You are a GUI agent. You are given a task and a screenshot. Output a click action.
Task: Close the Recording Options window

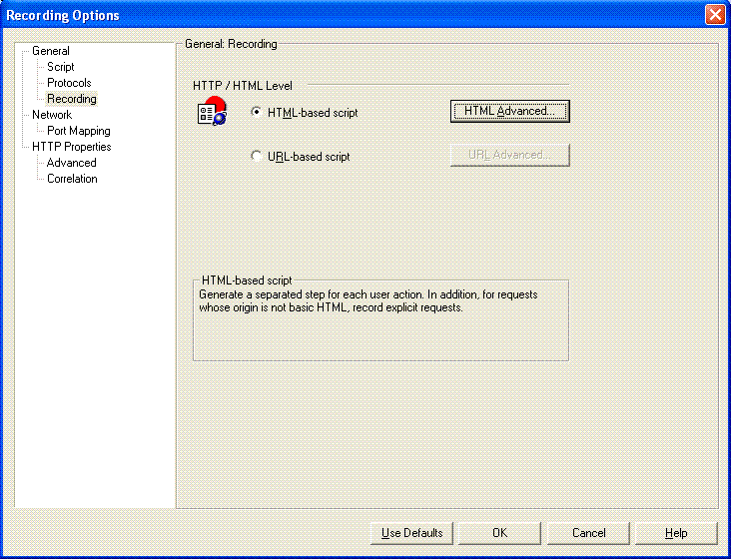(x=714, y=15)
